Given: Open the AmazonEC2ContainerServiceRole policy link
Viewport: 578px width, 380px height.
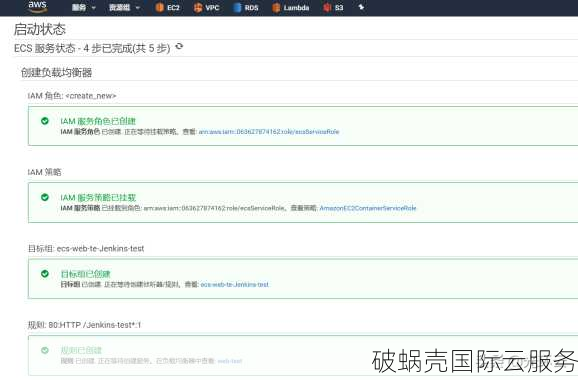Looking at the screenshot, I should point(368,208).
